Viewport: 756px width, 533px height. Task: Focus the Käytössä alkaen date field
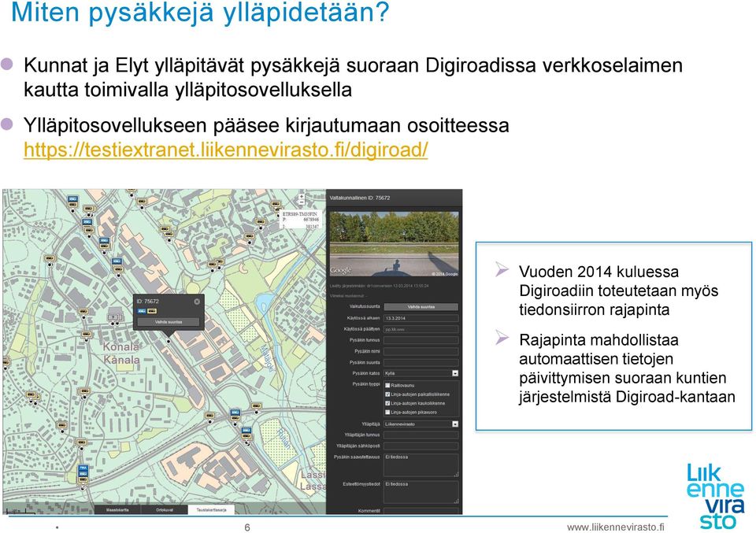421,318
